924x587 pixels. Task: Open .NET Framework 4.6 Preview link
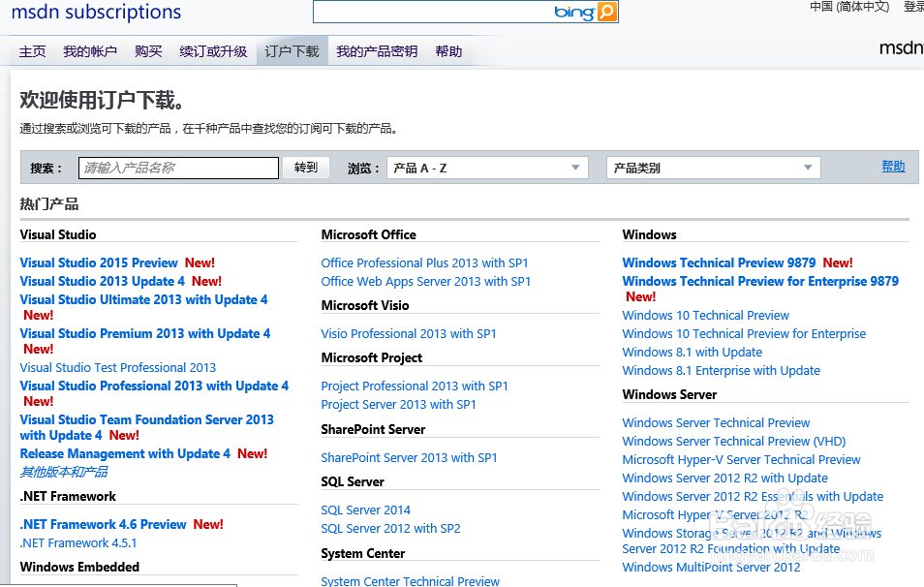(x=103, y=525)
